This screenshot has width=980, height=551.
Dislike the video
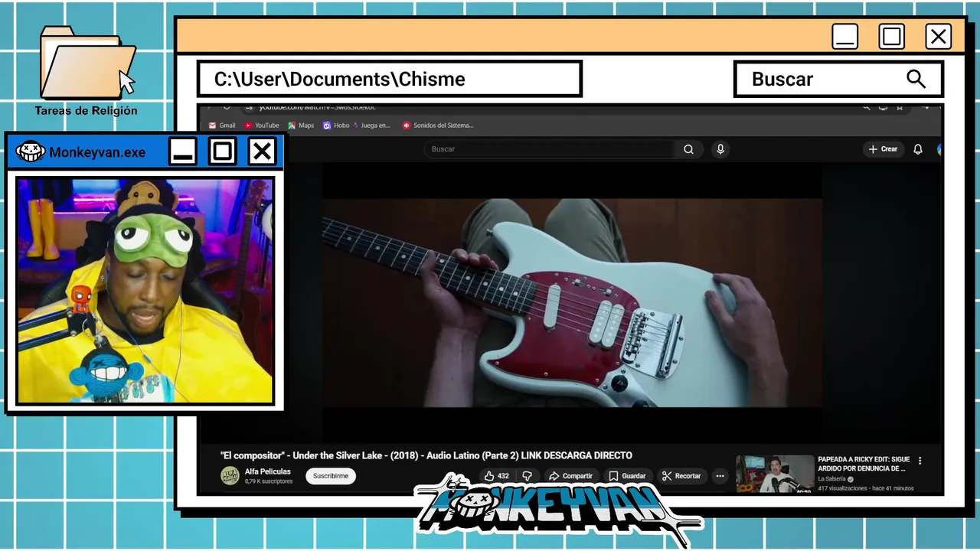pyautogui.click(x=527, y=476)
